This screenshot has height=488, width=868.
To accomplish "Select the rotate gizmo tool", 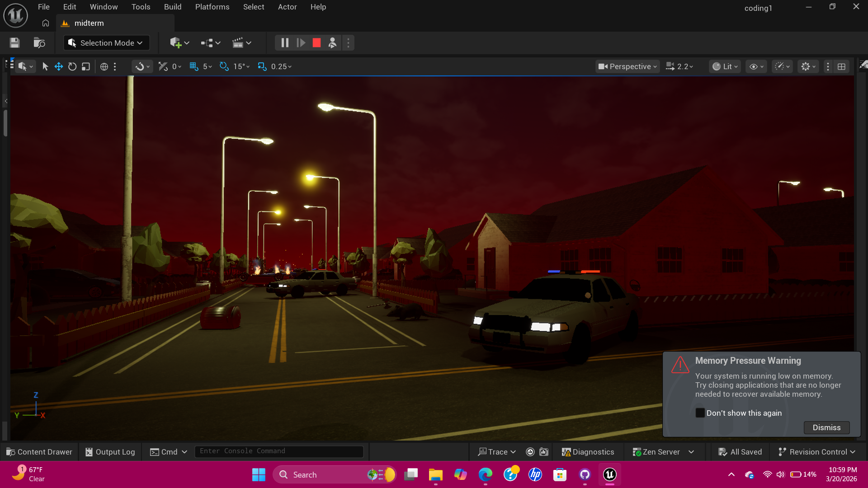I will coord(72,66).
